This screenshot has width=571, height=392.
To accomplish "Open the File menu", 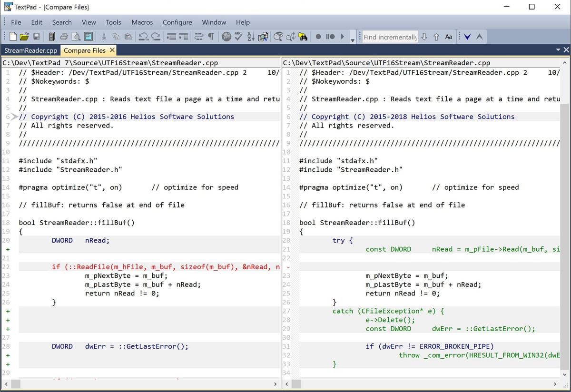I will [x=16, y=22].
